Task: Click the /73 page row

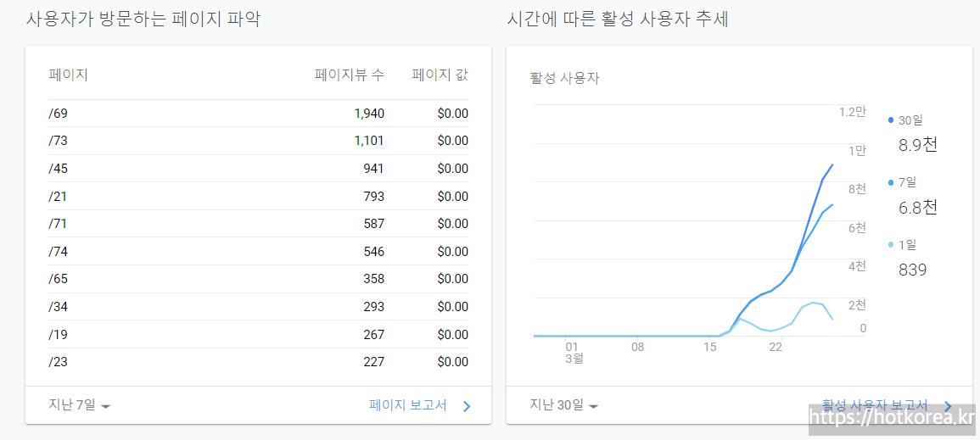Action: pyautogui.click(x=258, y=141)
